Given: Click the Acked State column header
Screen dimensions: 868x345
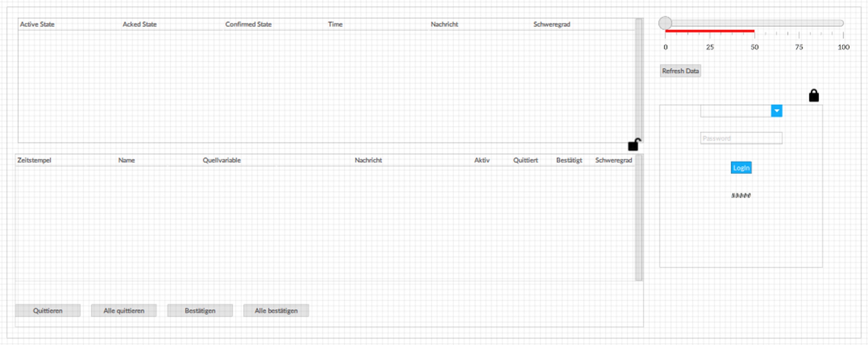Looking at the screenshot, I should click(139, 24).
